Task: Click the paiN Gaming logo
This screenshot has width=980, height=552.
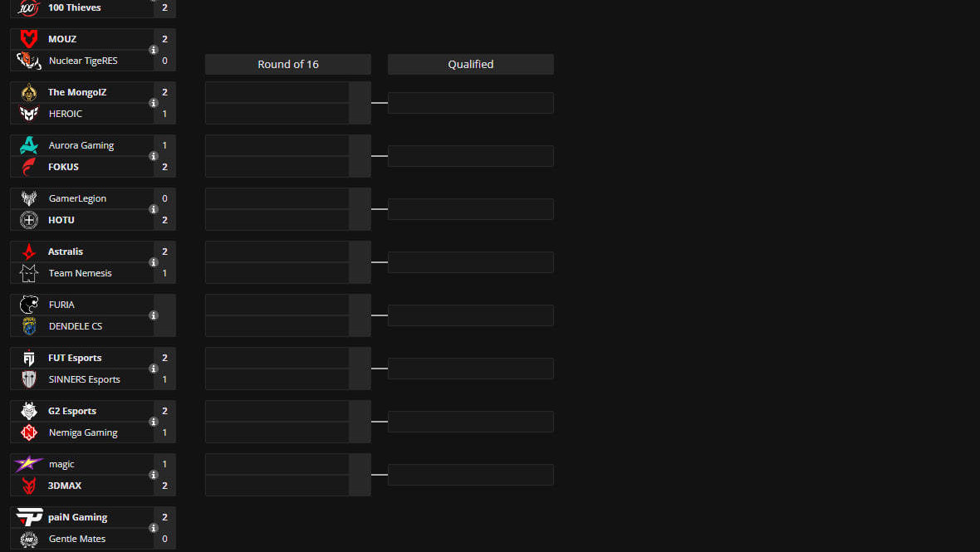Action: click(29, 517)
